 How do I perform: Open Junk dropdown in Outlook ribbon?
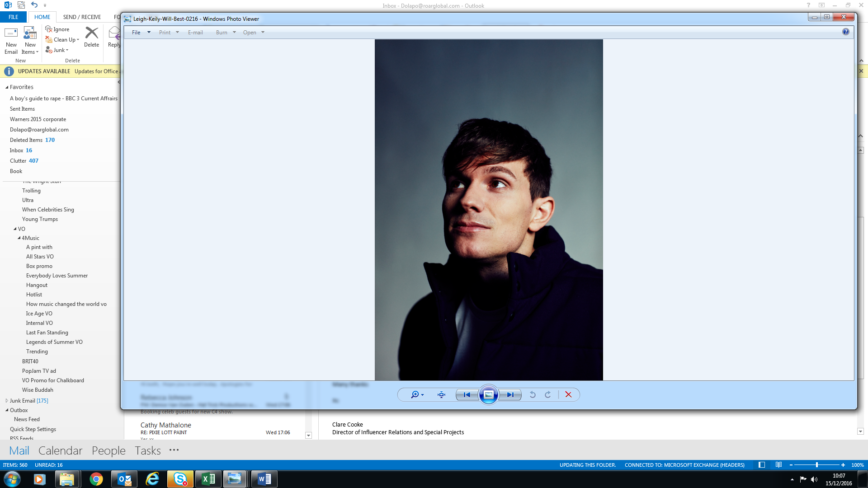tap(57, 50)
